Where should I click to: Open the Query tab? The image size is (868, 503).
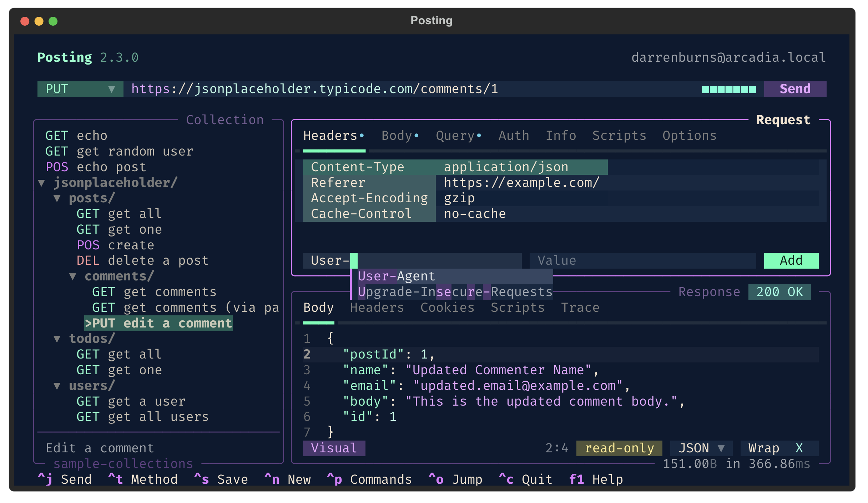pos(459,136)
